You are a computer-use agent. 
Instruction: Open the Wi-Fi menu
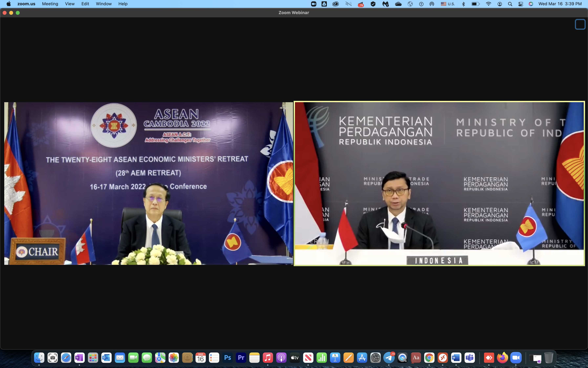tap(488, 4)
